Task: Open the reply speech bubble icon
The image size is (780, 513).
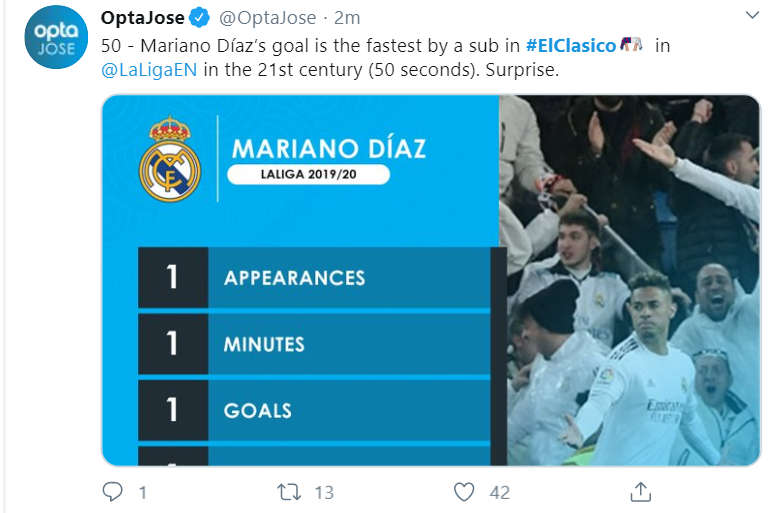Action: click(x=112, y=492)
